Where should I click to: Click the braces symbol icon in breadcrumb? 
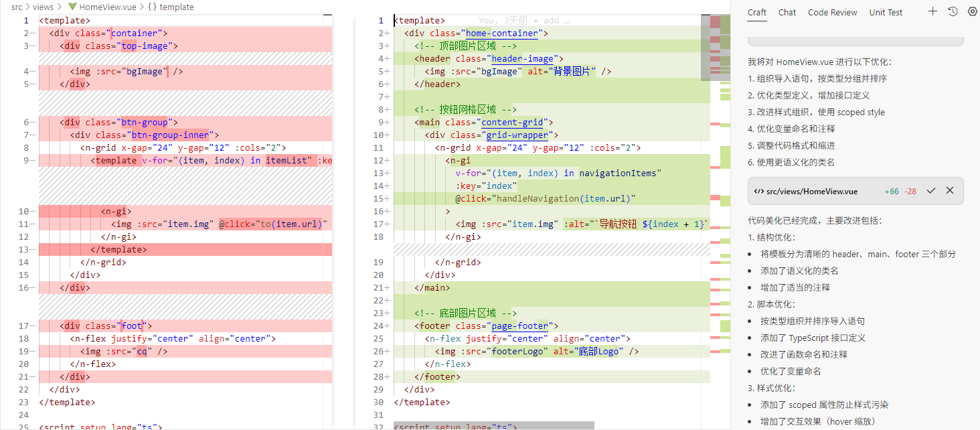pyautogui.click(x=152, y=7)
